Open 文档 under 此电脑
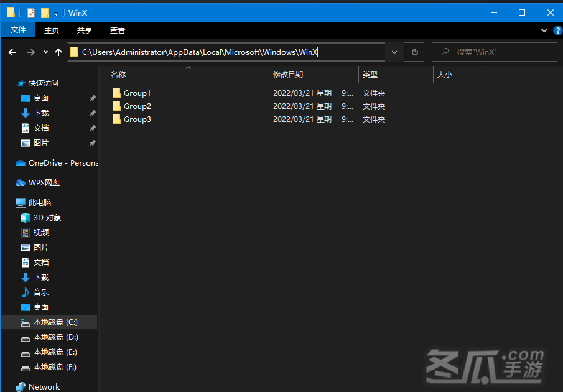Image resolution: width=563 pixels, height=392 pixels. (x=41, y=263)
